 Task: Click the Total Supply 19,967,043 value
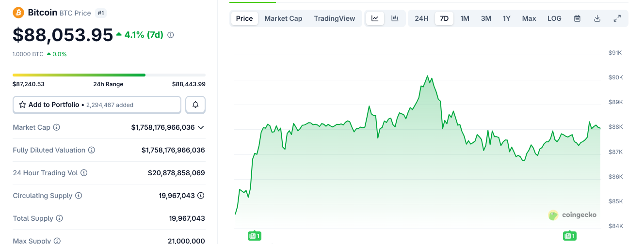pyautogui.click(x=187, y=218)
